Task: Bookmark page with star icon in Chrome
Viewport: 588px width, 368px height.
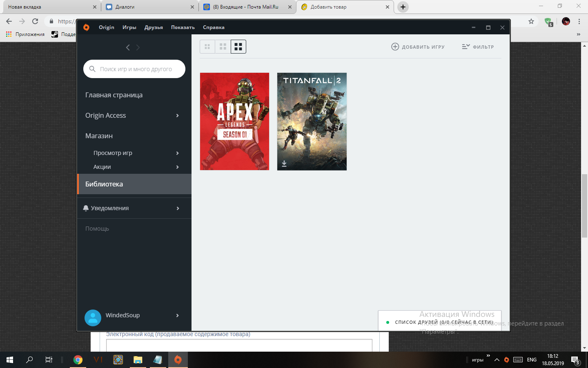Action: pyautogui.click(x=531, y=21)
